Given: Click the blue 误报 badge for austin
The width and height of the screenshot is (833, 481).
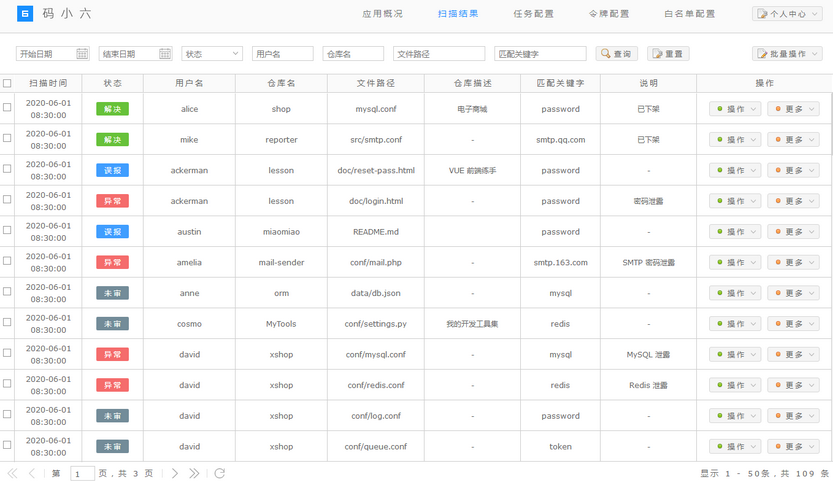Looking at the screenshot, I should pos(113,232).
